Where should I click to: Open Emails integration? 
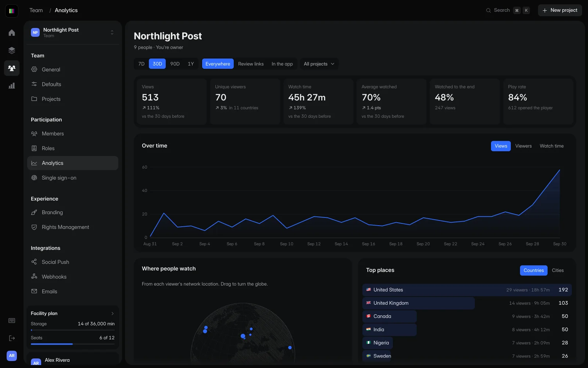[73, 291]
